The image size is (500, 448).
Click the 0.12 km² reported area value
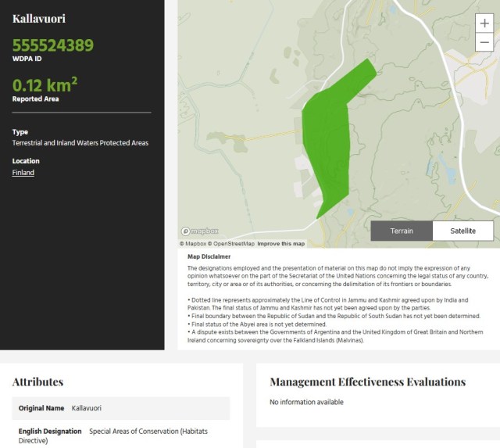pos(45,84)
